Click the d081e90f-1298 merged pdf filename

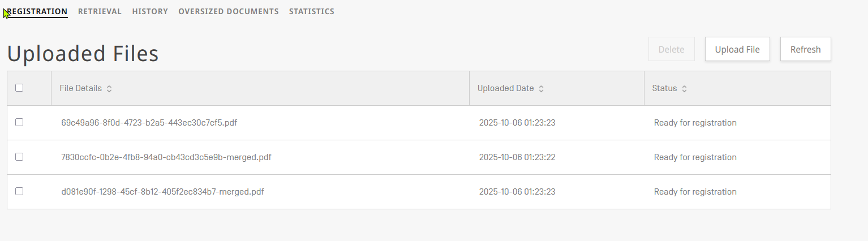point(162,192)
